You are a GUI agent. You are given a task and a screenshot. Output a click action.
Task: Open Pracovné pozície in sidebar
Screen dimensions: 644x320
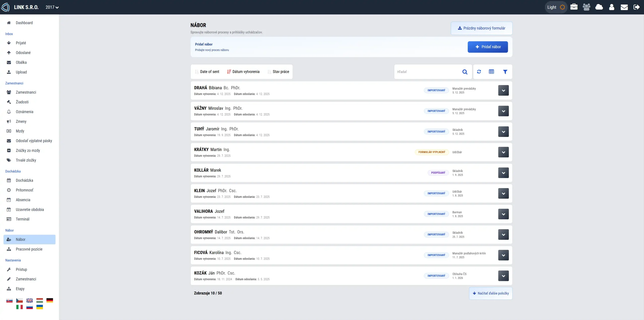point(29,249)
